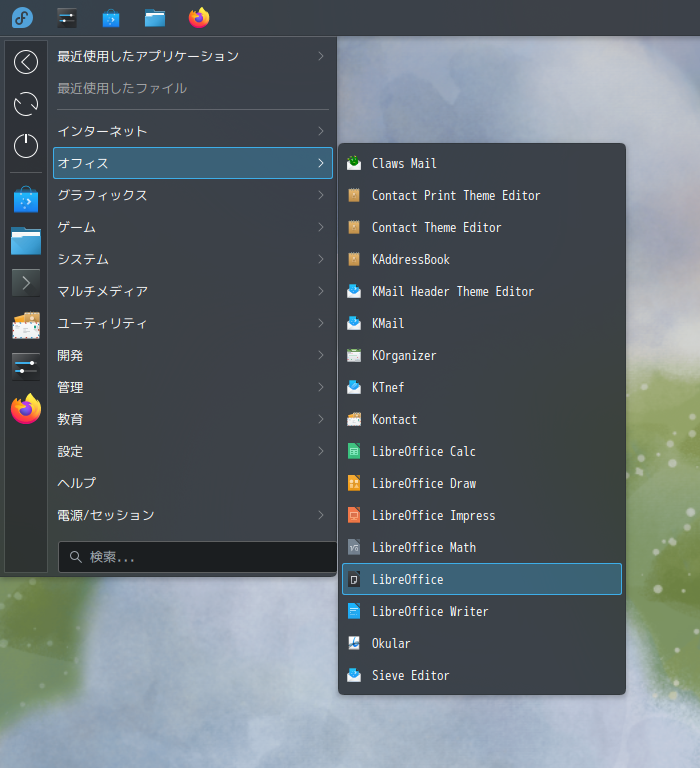Open the 教育 category
This screenshot has width=700, height=768.
[193, 419]
